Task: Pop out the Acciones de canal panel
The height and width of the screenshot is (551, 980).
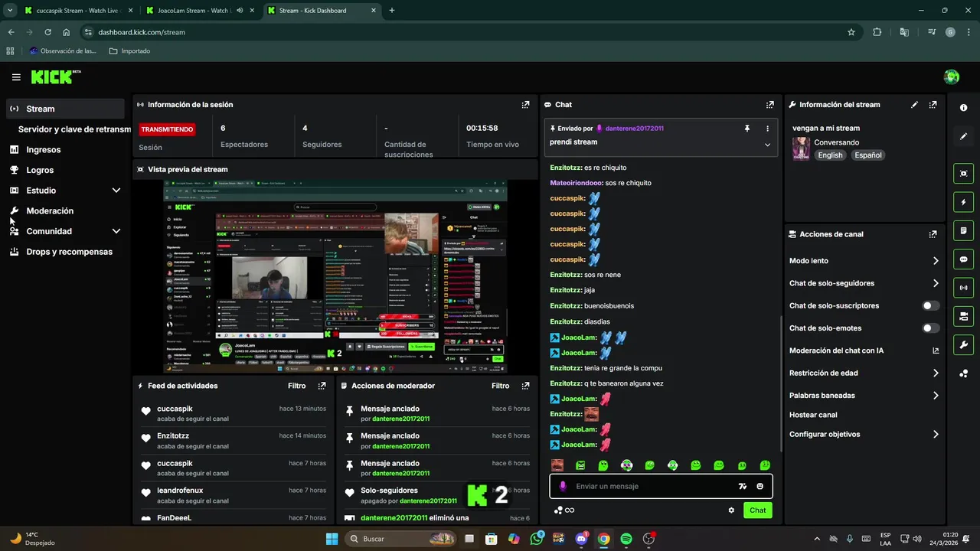Action: point(933,234)
